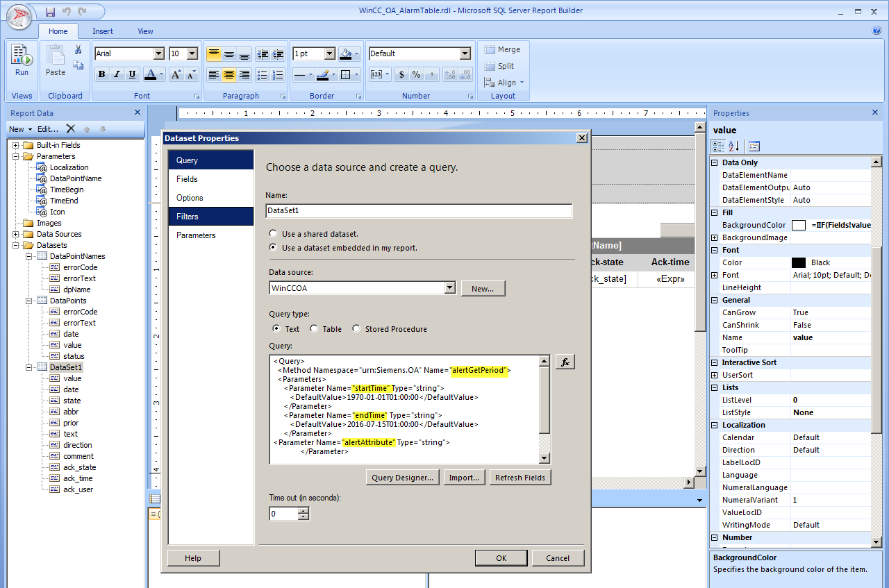The width and height of the screenshot is (889, 588).
Task: Decrease indent in Paragraph group
Action: [263, 54]
